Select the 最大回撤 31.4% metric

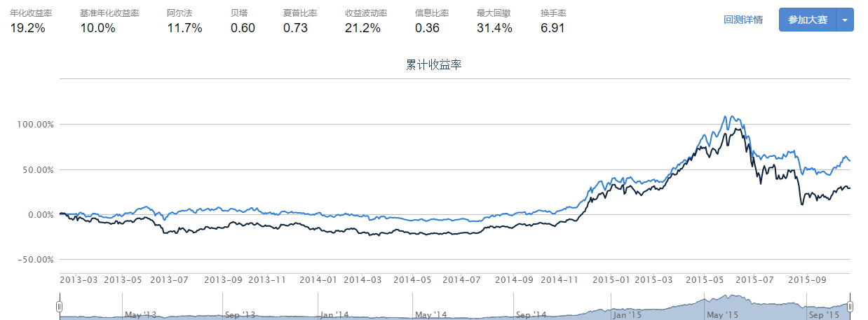tap(494, 28)
